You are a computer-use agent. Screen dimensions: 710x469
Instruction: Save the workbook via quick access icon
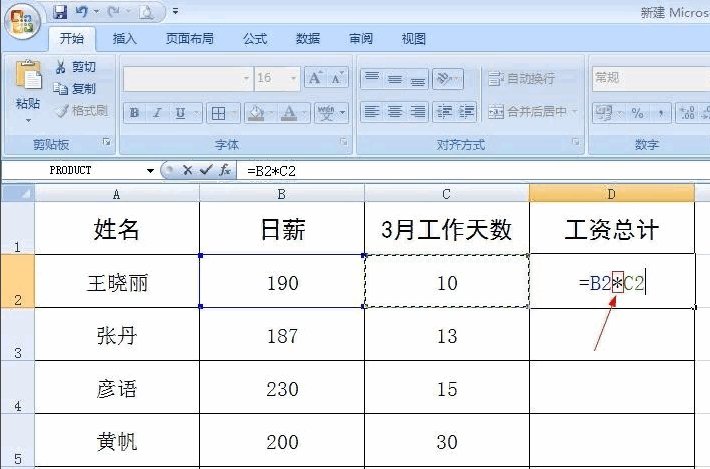point(60,12)
